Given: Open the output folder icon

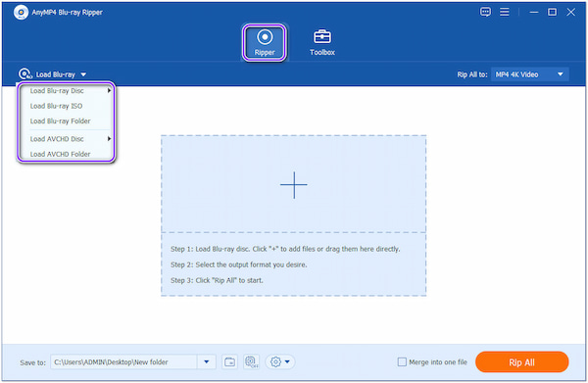Looking at the screenshot, I should [229, 362].
